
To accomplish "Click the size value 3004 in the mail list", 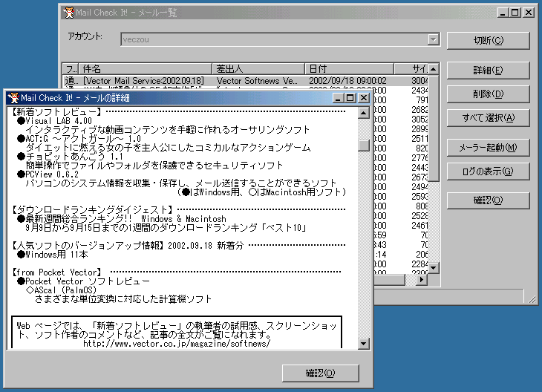I will (419, 80).
